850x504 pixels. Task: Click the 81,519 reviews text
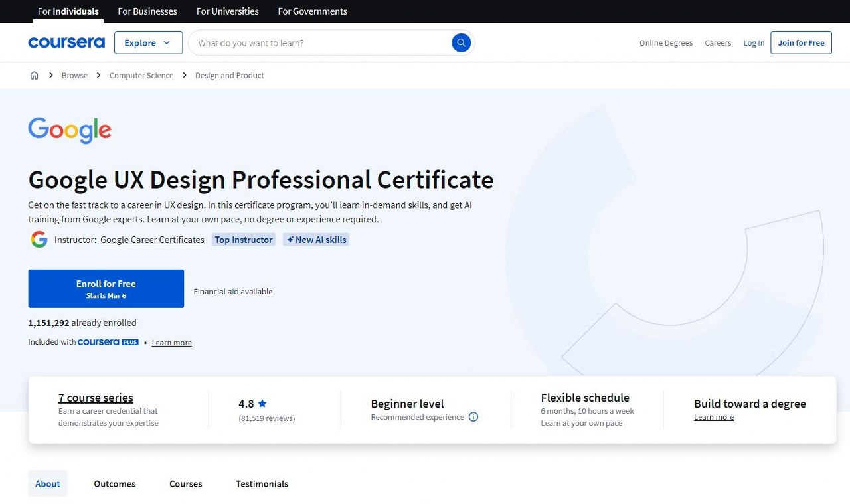tap(267, 418)
